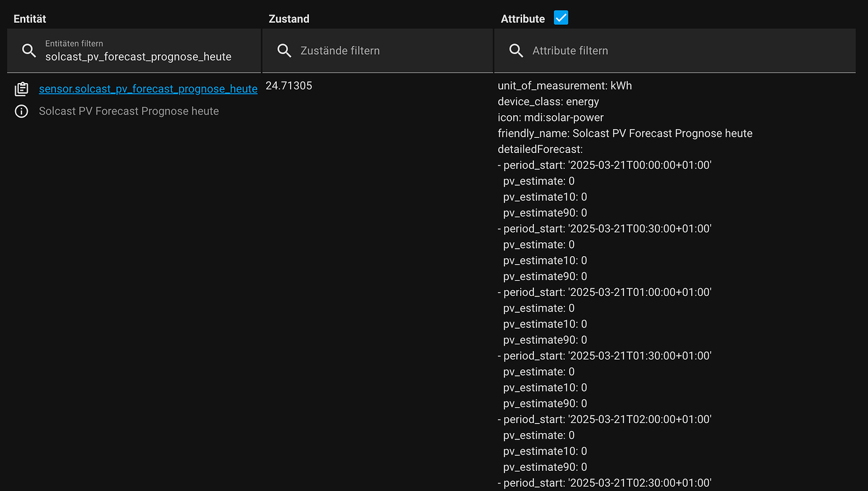Focus the Entitäten filtern input field
The width and height of the screenshot is (868, 491).
point(134,51)
